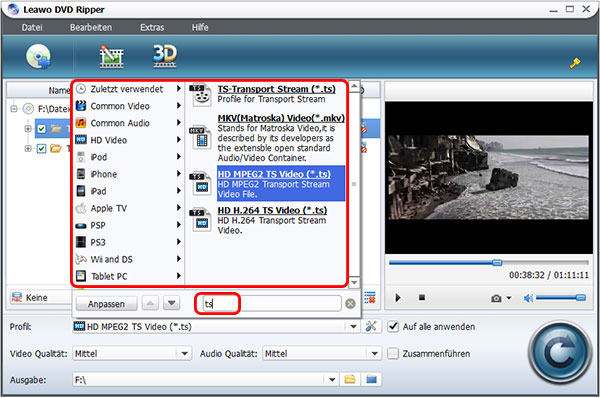This screenshot has height=398, width=600.
Task: Move profile up with the arrow button
Action: tap(150, 303)
